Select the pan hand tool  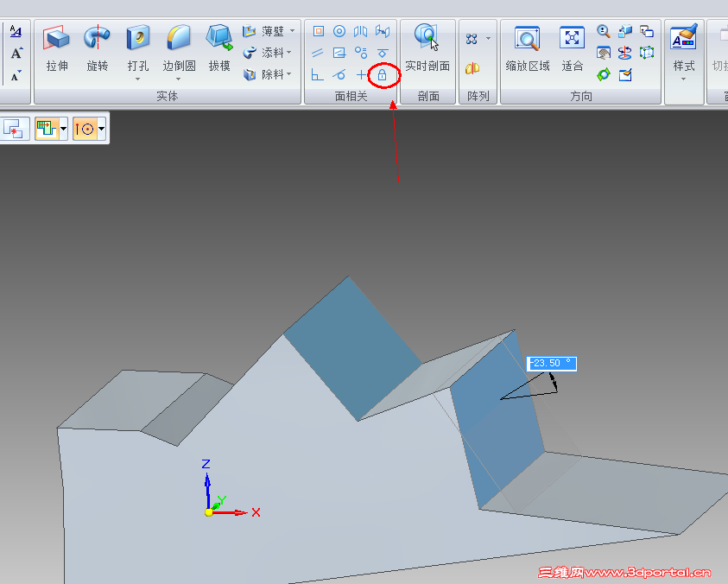click(603, 53)
